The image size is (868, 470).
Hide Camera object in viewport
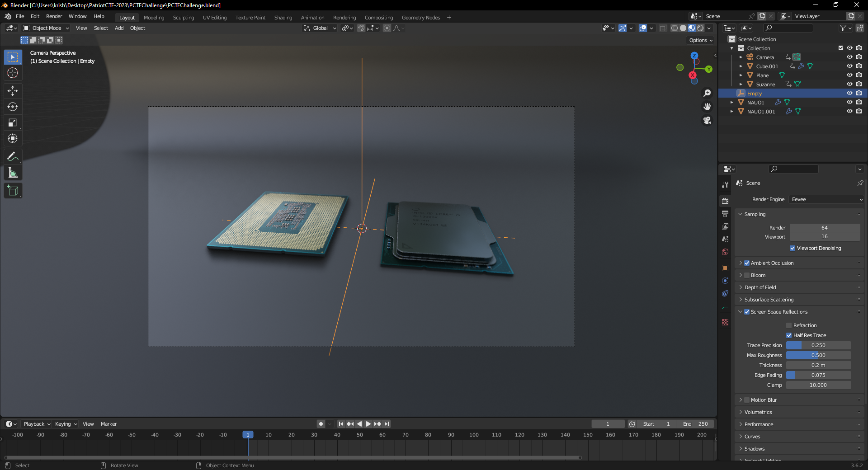point(849,57)
